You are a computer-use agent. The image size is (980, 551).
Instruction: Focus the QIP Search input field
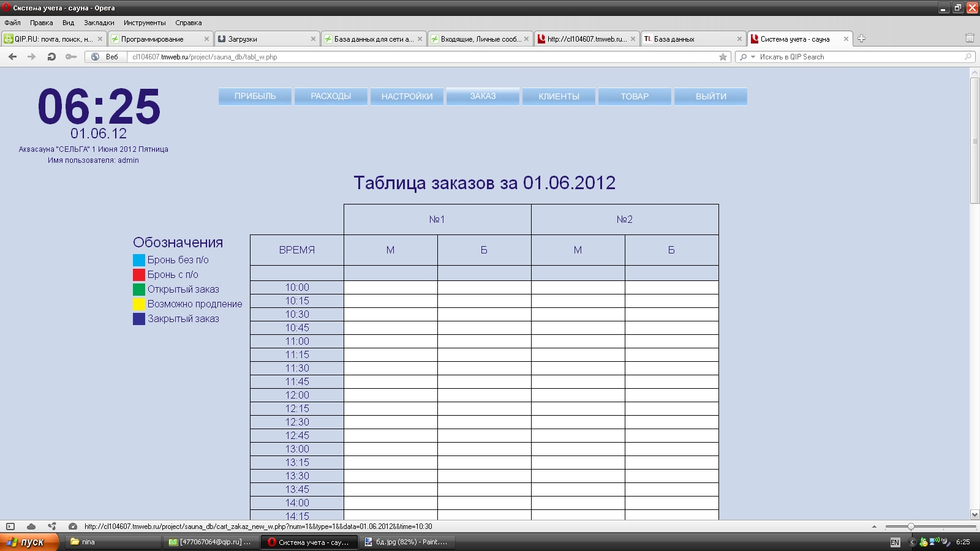(x=861, y=57)
